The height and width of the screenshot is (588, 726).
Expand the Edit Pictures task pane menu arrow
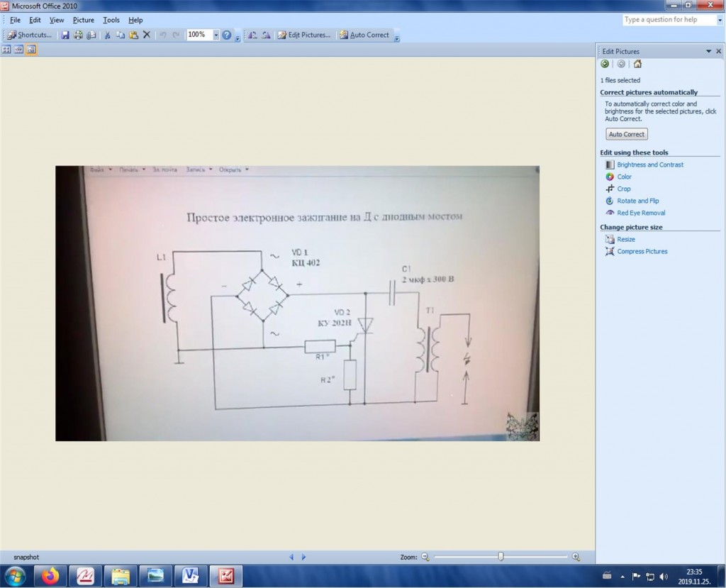[708, 51]
